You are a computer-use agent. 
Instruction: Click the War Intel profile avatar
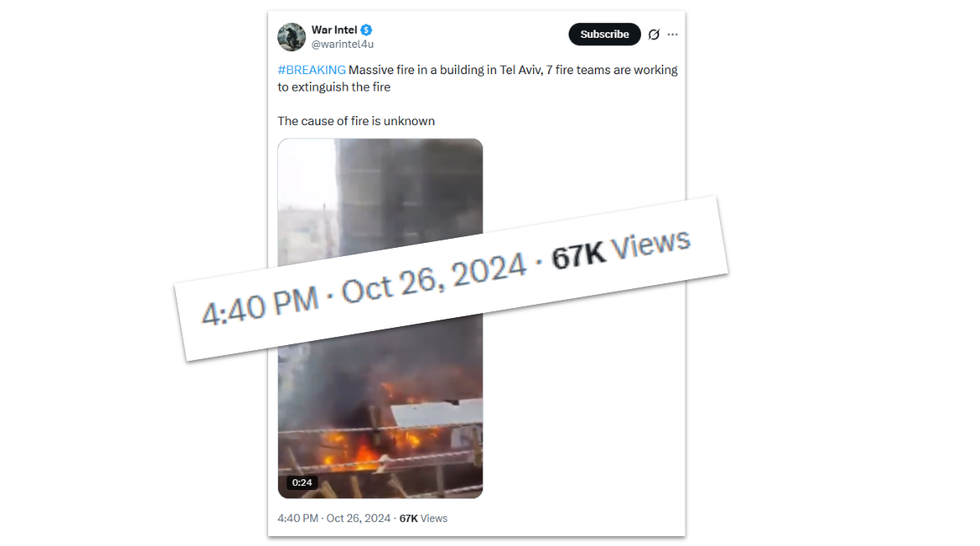[x=291, y=37]
